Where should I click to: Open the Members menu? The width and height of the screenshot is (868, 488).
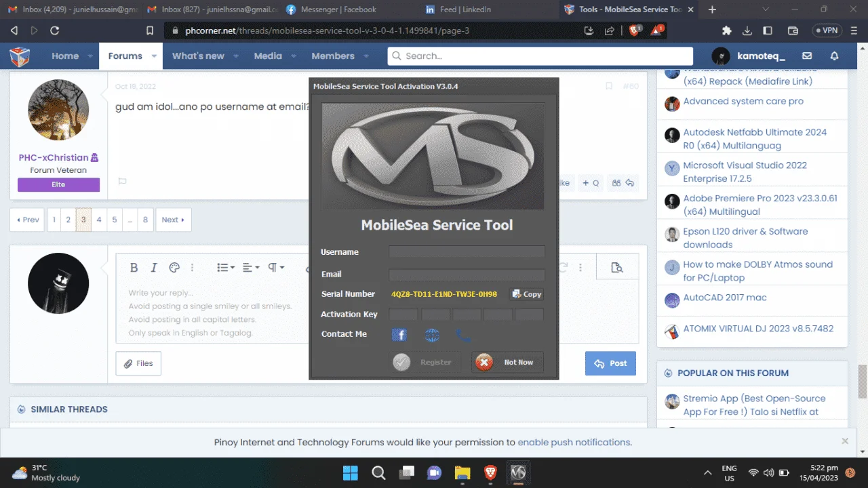pyautogui.click(x=333, y=56)
